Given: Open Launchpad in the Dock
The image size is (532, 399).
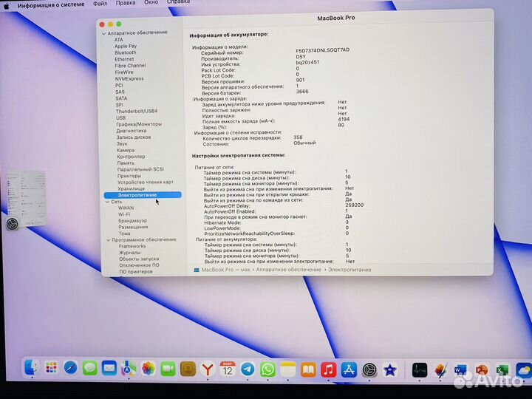Looking at the screenshot, I should tap(51, 368).
